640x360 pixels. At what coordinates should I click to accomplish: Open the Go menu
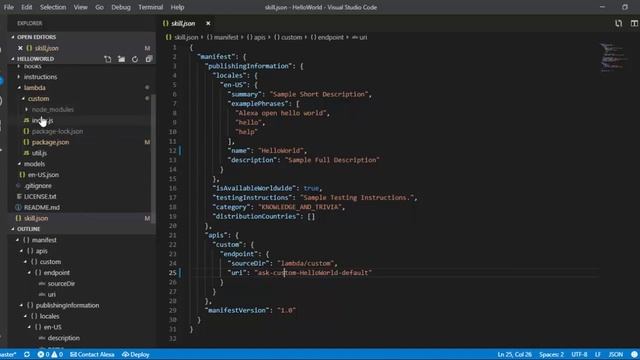point(99,7)
